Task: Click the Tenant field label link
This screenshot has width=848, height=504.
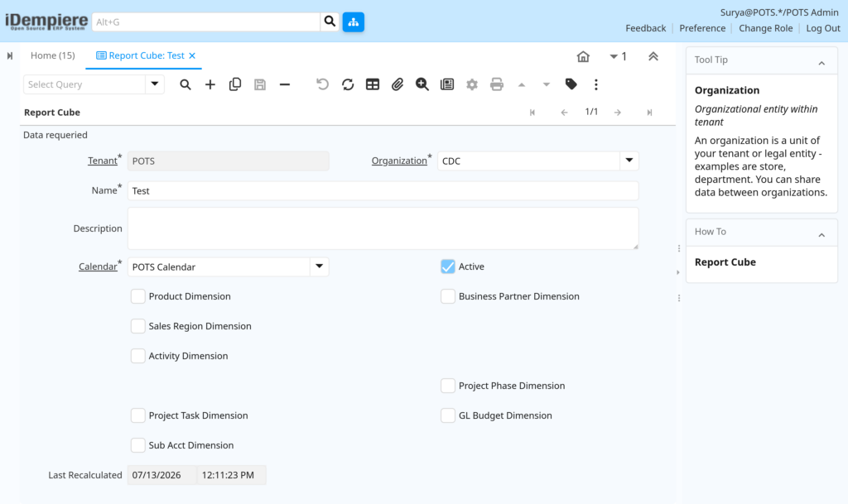Action: coord(102,161)
